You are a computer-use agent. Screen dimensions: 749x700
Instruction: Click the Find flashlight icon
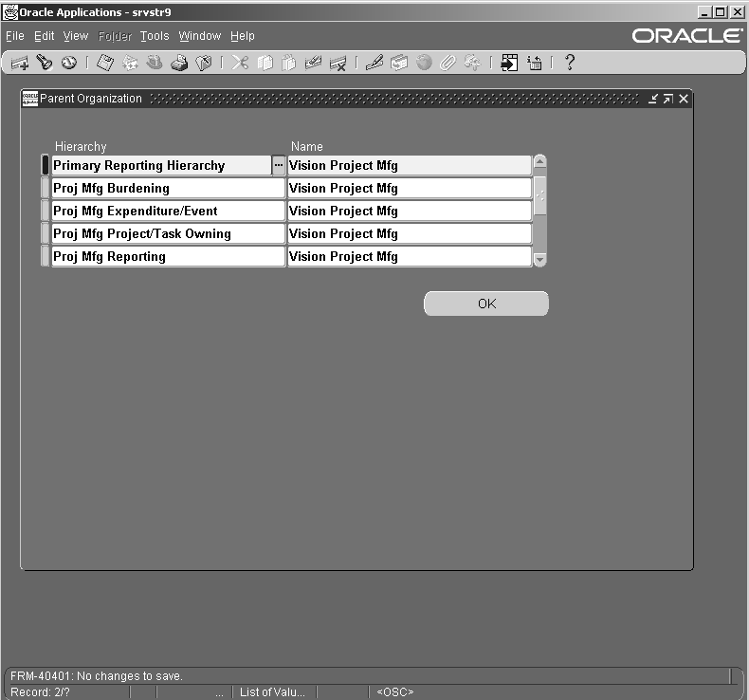point(45,63)
